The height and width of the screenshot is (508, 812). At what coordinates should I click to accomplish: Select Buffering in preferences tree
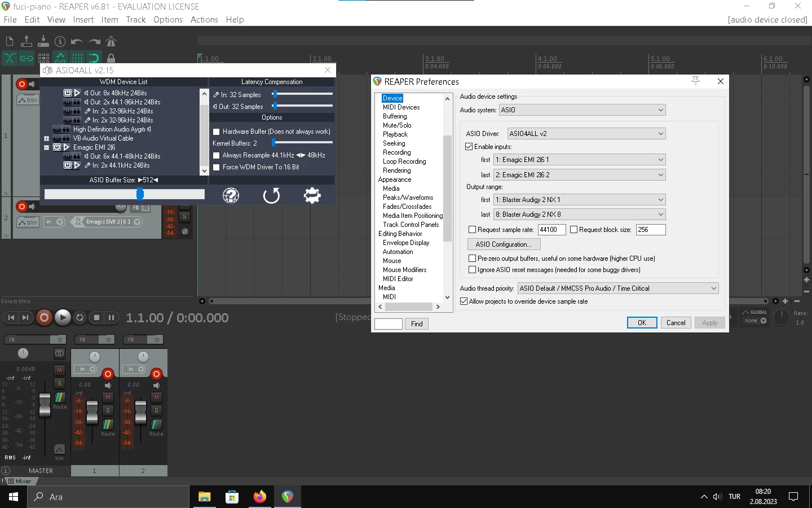395,116
